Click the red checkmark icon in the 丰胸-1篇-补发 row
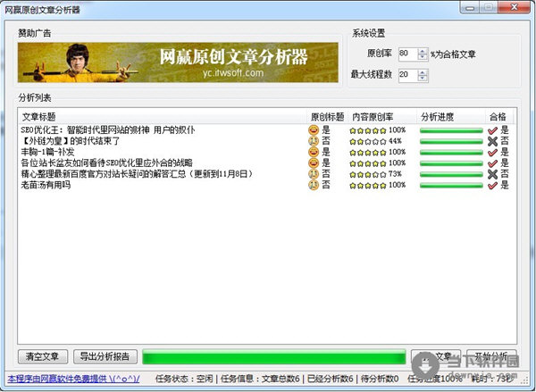Image resolution: width=536 pixels, height=392 pixels. tap(492, 152)
